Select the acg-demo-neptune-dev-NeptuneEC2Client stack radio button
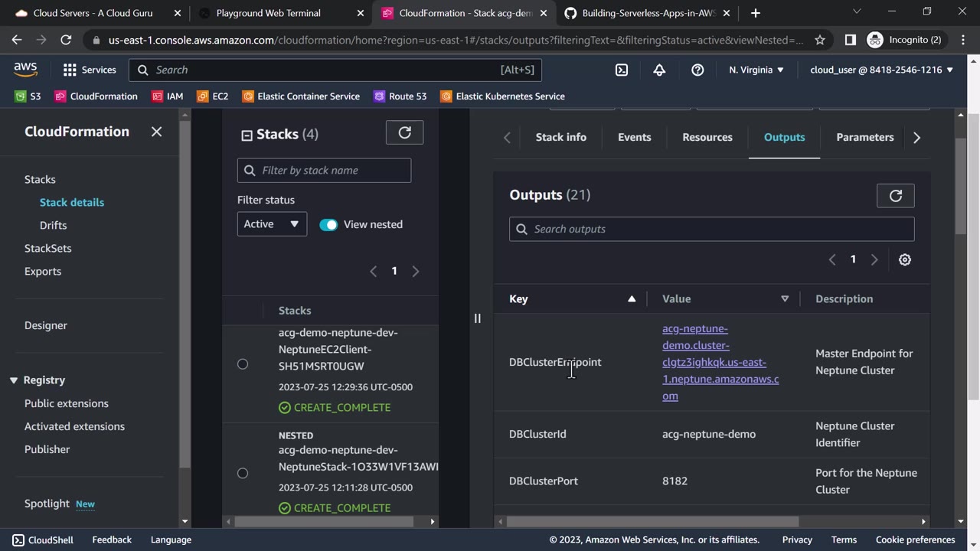Screen dimensions: 980x551 243,364
